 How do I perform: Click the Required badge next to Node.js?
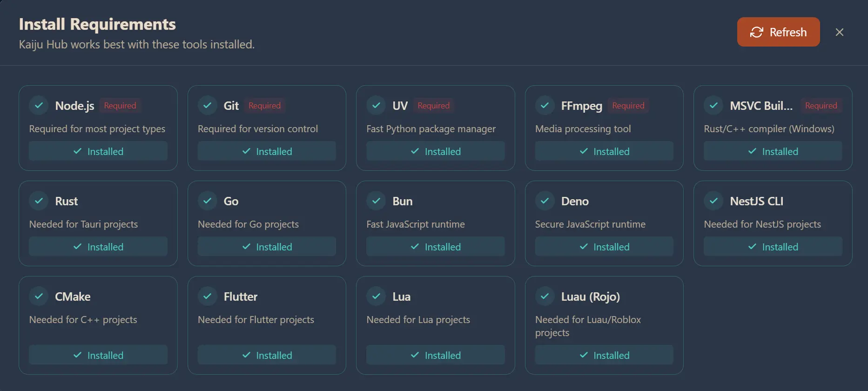pyautogui.click(x=120, y=106)
